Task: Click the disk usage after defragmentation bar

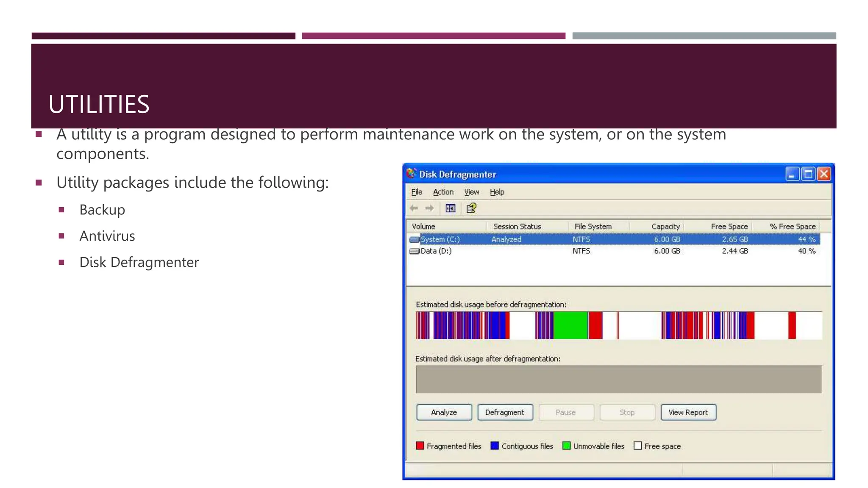Action: click(619, 380)
